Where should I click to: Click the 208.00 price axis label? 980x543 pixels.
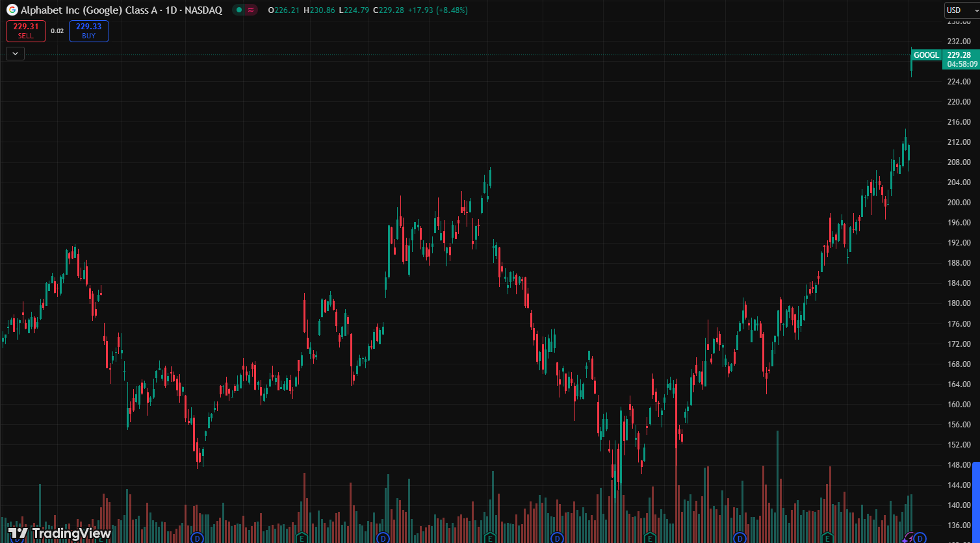(959, 162)
